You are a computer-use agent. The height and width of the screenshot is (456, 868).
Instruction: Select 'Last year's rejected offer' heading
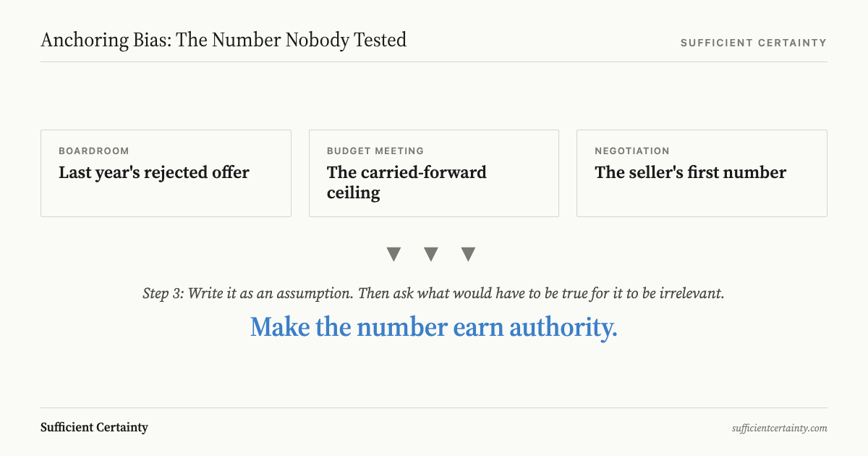154,172
